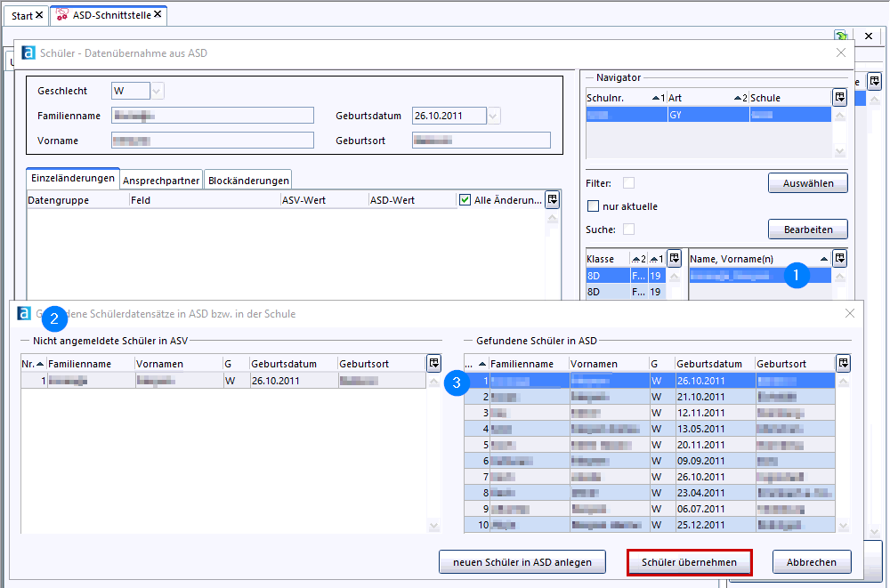Click column settings icon beside Klasse list

click(675, 259)
